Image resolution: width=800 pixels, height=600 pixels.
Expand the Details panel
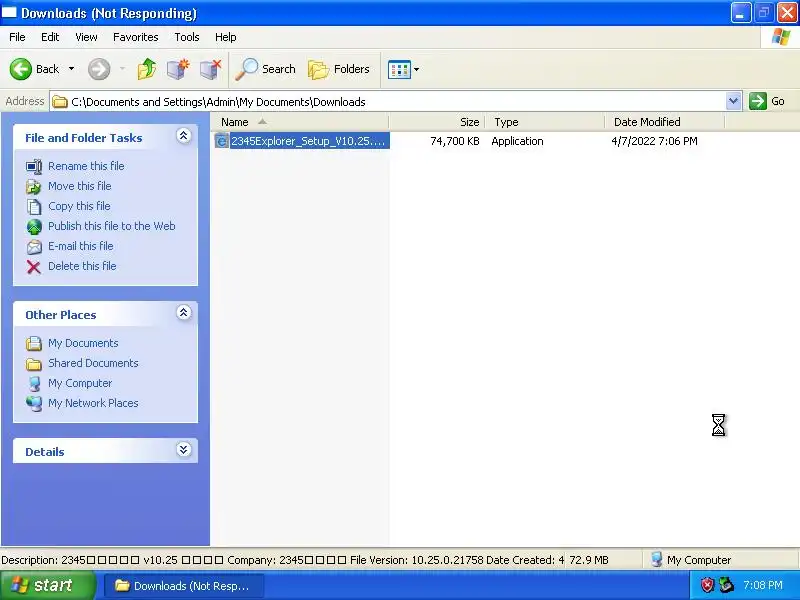pos(184,449)
